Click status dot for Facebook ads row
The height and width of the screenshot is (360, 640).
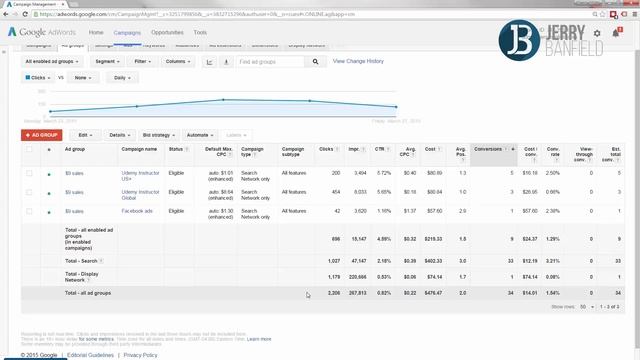[x=49, y=213]
